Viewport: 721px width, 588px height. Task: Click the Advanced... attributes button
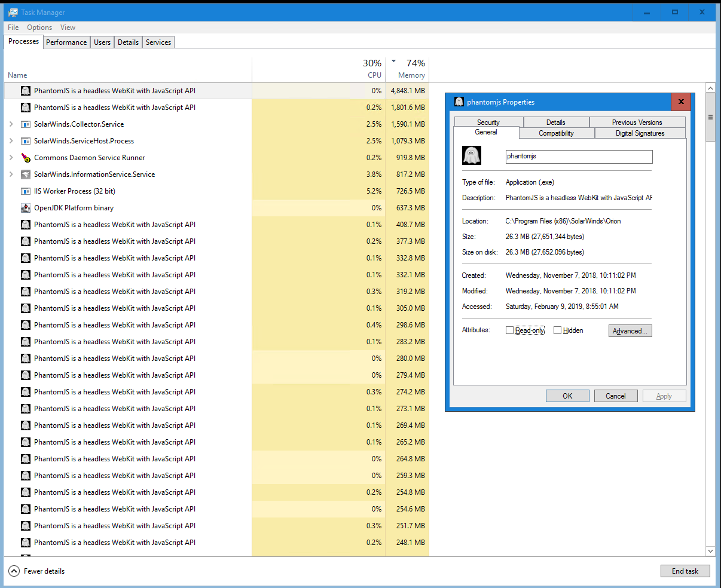[x=630, y=330]
